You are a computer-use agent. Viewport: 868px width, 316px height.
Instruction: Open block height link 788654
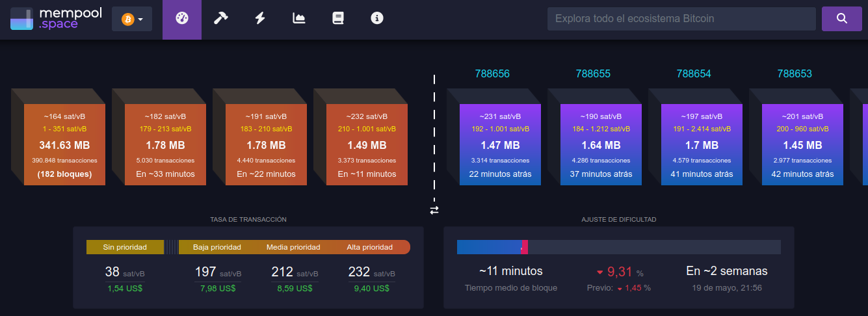click(694, 74)
